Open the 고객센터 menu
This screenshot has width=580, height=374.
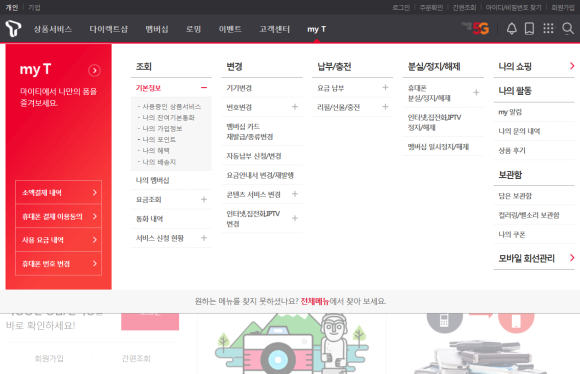click(274, 29)
